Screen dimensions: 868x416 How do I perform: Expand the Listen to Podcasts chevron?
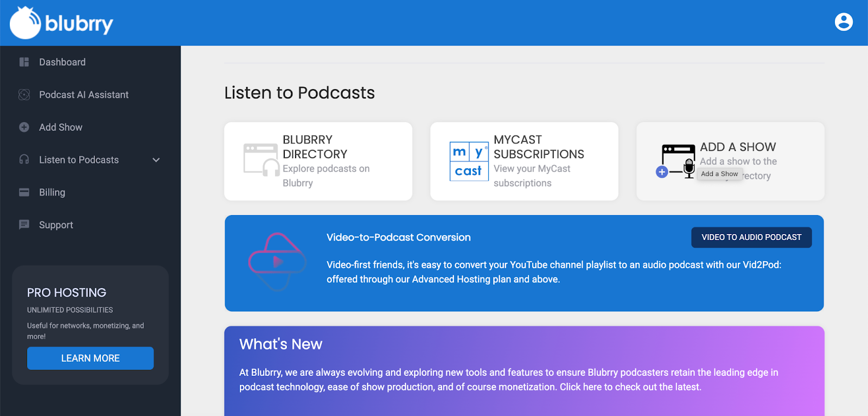156,160
